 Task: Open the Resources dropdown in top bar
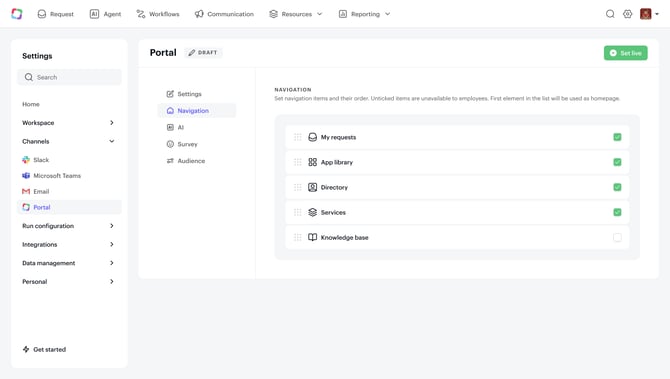pyautogui.click(x=296, y=14)
